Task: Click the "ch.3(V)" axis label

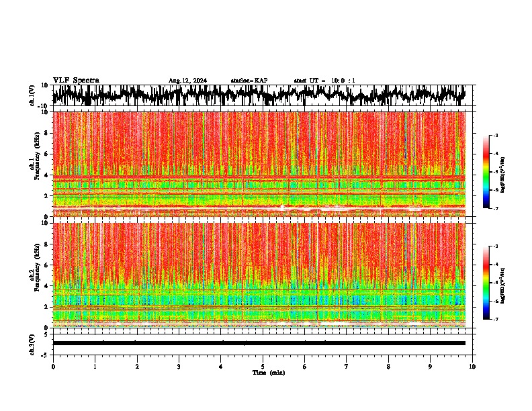Action: (32, 345)
